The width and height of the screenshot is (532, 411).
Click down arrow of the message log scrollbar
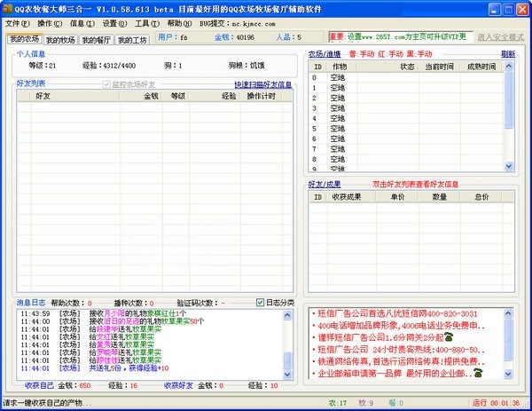click(286, 373)
